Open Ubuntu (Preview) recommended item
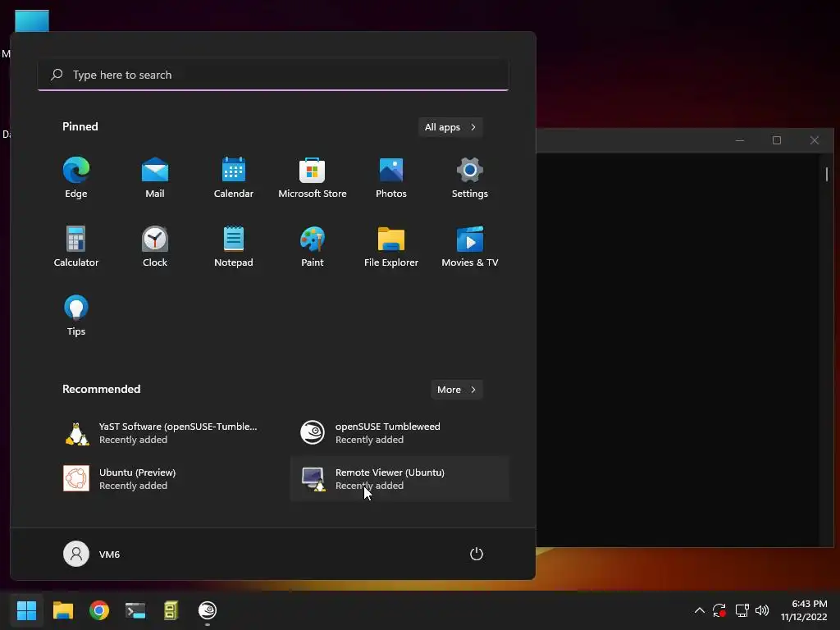840x630 pixels. [x=163, y=479]
